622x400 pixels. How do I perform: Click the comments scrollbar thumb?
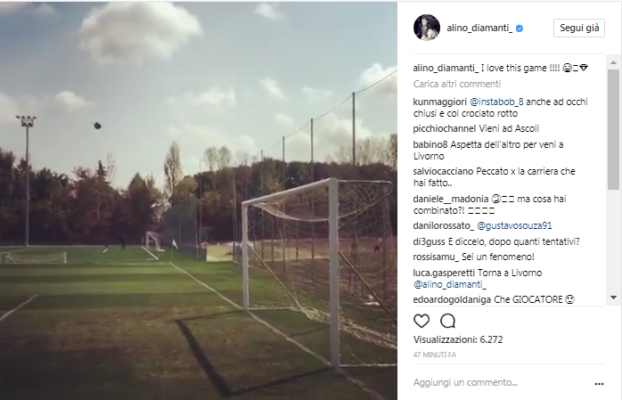click(613, 129)
